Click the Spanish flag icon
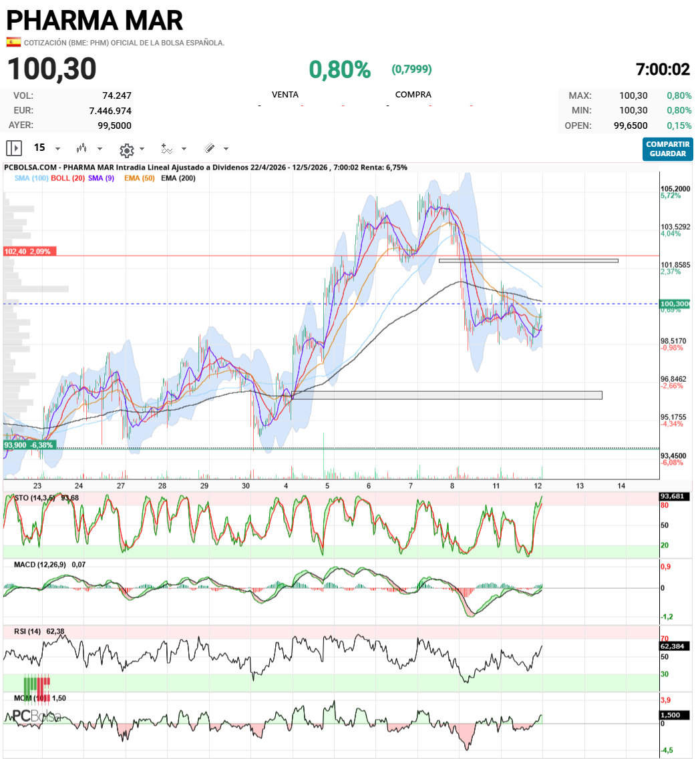 pyautogui.click(x=13, y=43)
